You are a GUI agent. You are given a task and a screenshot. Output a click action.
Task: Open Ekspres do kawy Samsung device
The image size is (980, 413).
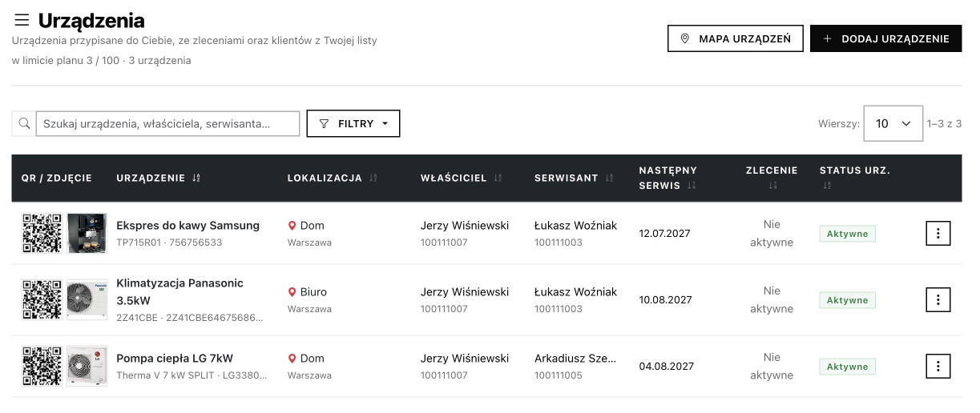188,226
